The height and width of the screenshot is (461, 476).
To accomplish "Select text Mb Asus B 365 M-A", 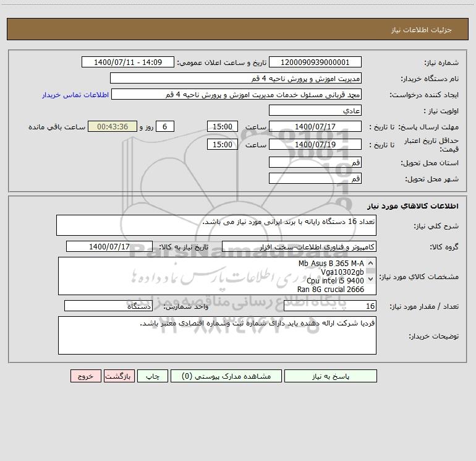I will [x=331, y=263].
